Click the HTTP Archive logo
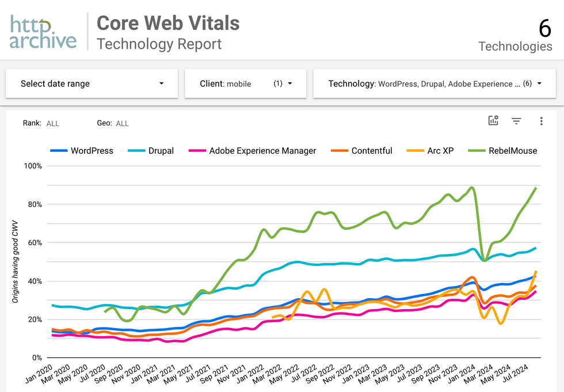Screen dimensions: 564x392 [x=43, y=32]
